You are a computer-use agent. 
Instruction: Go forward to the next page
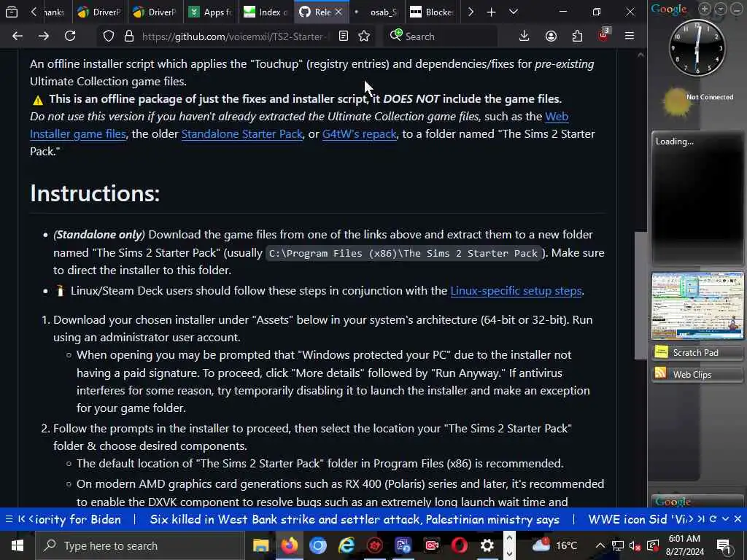(44, 36)
